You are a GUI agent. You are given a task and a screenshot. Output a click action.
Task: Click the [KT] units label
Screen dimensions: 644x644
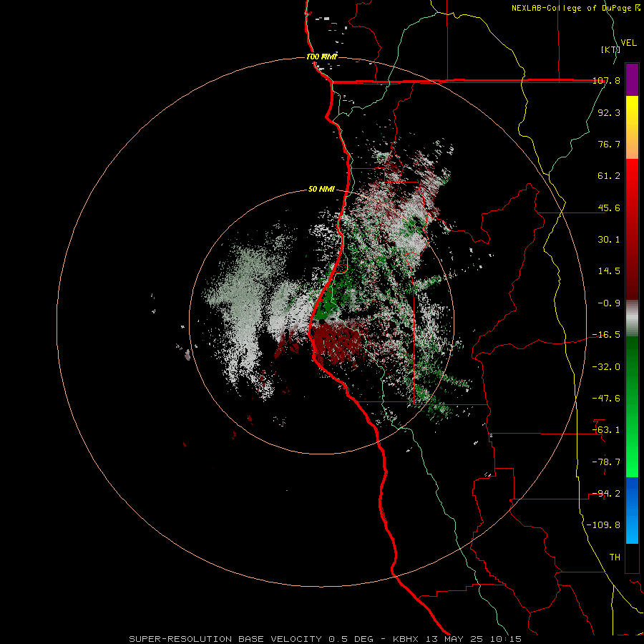coord(611,49)
